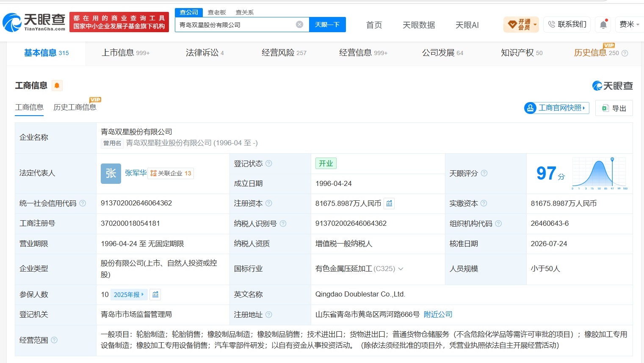Click help icon next to 天眼评分
The image size is (644, 363).
click(484, 173)
